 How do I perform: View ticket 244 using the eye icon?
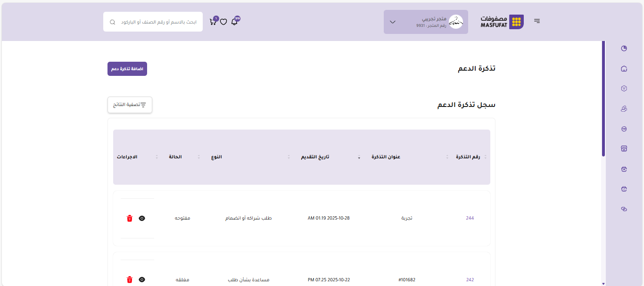(142, 218)
